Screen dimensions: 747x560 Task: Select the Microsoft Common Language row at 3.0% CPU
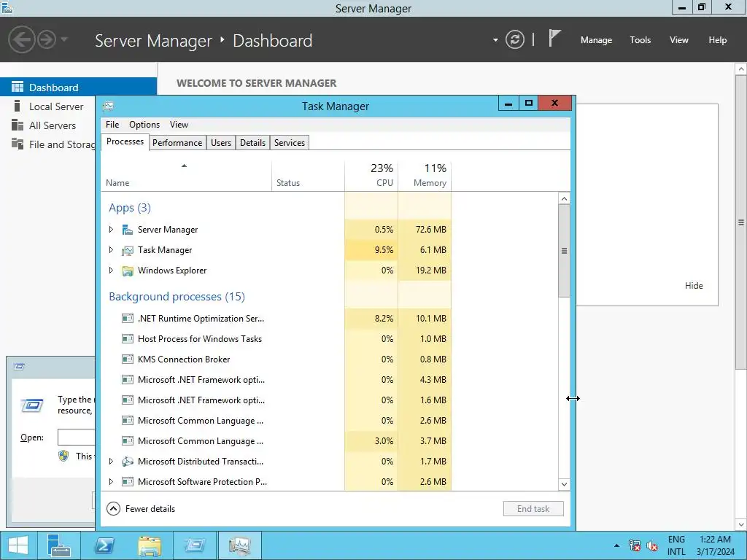pos(277,441)
